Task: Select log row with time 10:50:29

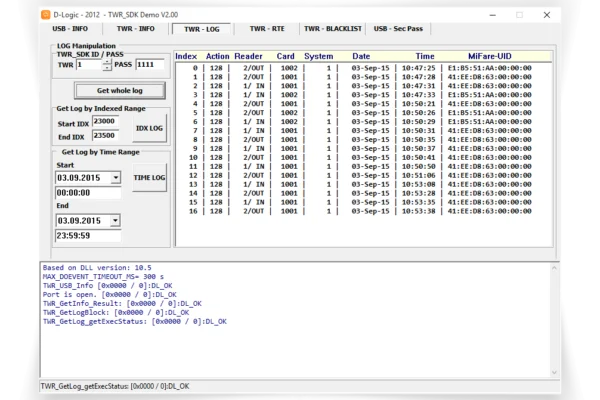Action: point(362,122)
